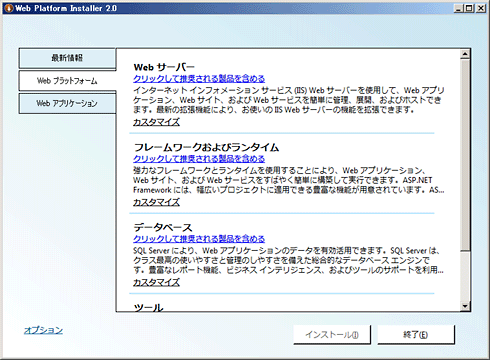The height and width of the screenshot is (360, 490).
Task: Click the scrollbar up arrow
Action: coord(465,54)
